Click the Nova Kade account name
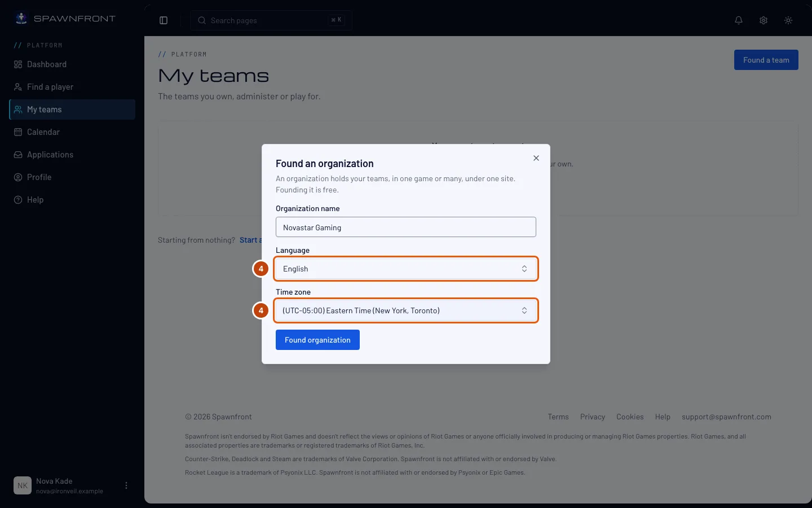This screenshot has height=508, width=812. coord(54,481)
